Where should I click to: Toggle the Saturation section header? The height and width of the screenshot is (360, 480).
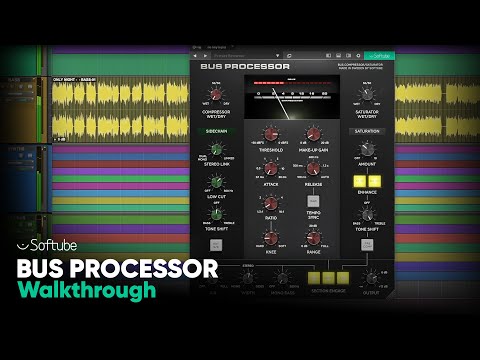click(x=367, y=131)
